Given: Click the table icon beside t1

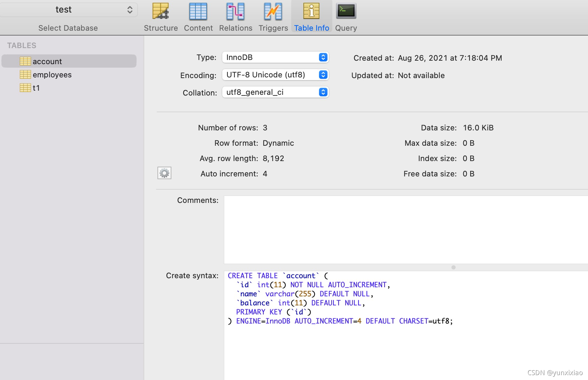Looking at the screenshot, I should pos(25,88).
